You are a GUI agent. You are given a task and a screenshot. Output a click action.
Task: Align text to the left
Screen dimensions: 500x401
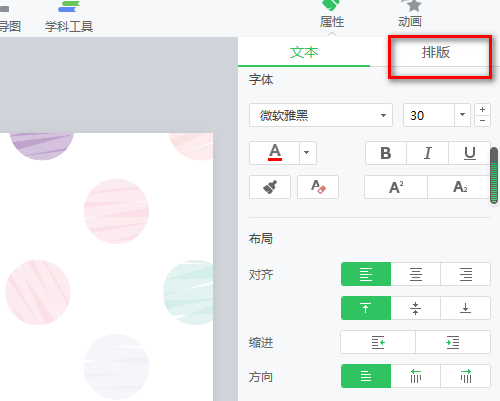point(366,274)
